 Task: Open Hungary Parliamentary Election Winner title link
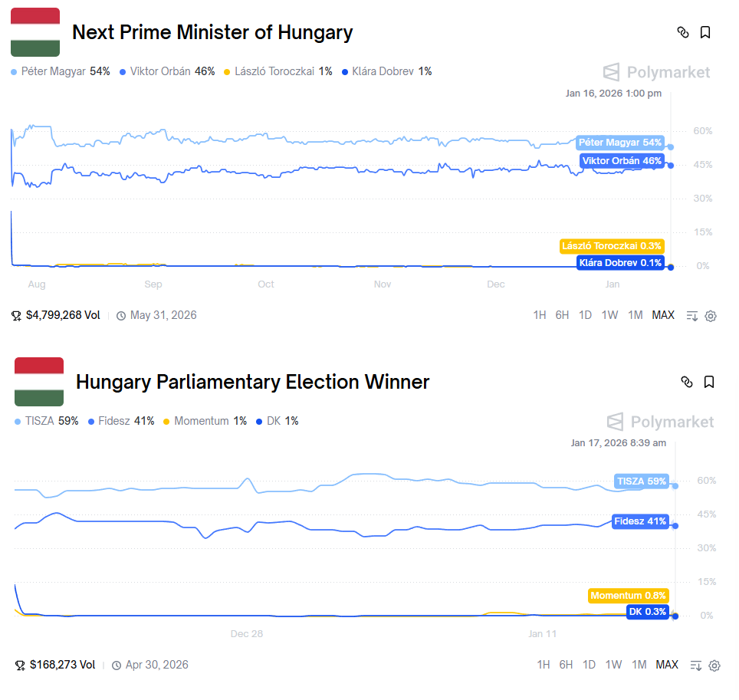point(252,382)
